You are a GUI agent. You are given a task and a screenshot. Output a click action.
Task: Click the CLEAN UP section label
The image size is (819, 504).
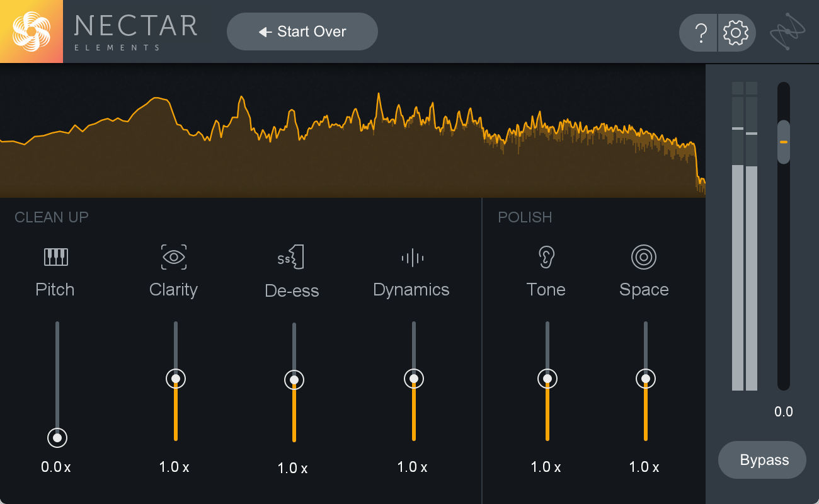(51, 217)
